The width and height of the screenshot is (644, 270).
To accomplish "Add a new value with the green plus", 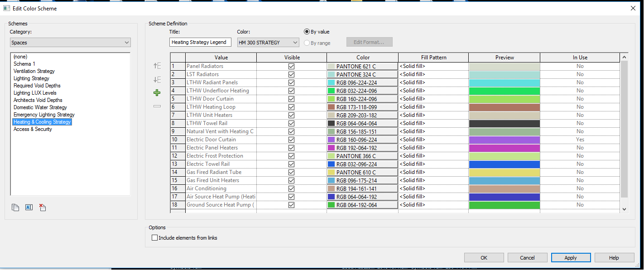I will pyautogui.click(x=157, y=93).
